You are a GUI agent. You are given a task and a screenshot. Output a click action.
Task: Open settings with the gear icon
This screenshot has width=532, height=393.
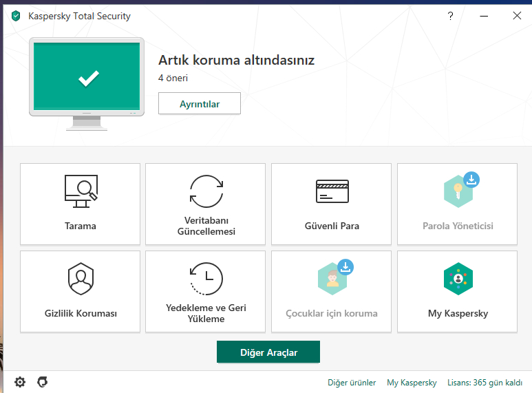(20, 382)
